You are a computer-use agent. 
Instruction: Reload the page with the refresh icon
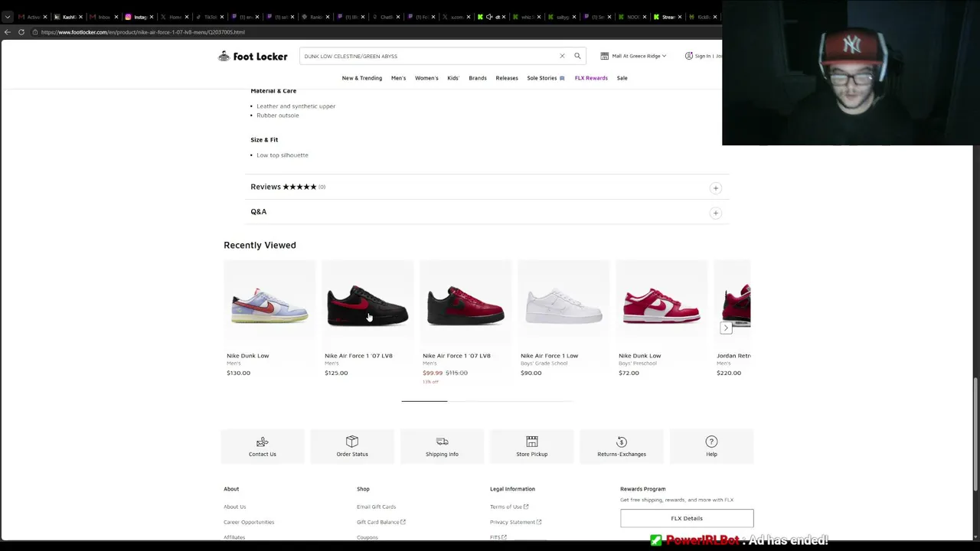point(21,32)
